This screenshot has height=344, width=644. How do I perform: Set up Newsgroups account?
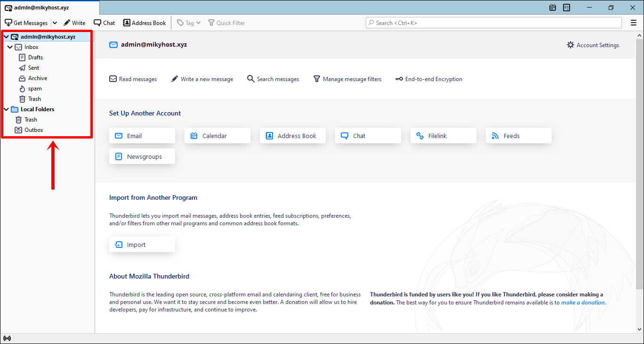(142, 156)
